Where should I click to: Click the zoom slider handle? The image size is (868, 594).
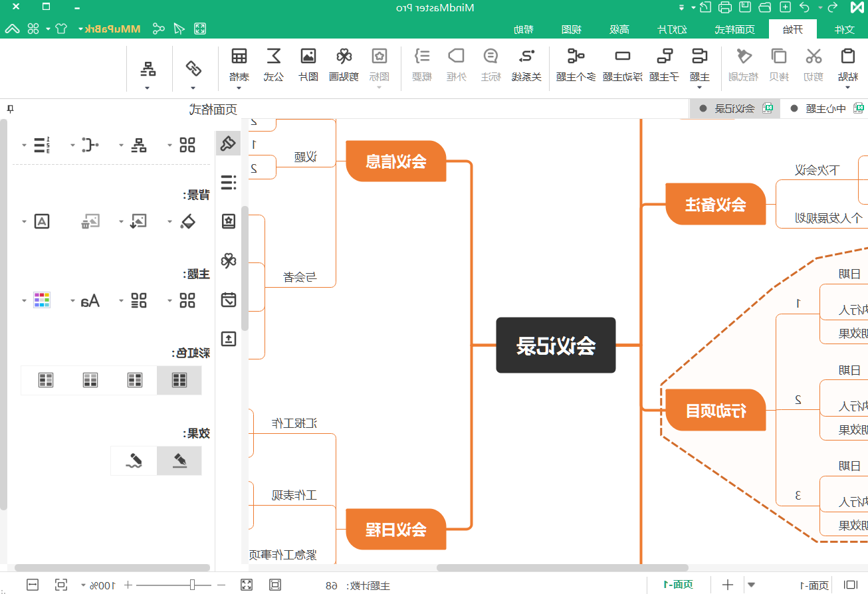192,585
